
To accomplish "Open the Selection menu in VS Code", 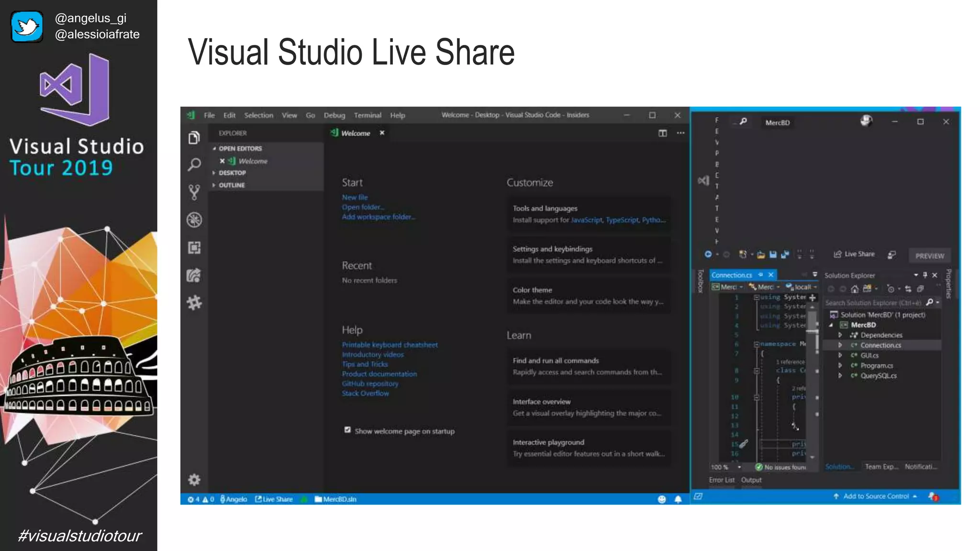I will pyautogui.click(x=258, y=115).
